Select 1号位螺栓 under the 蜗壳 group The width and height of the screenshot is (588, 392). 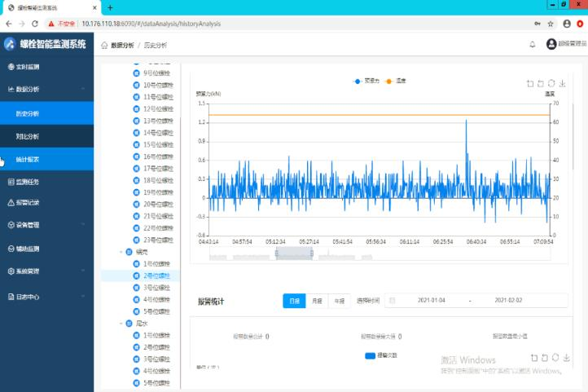tap(156, 264)
